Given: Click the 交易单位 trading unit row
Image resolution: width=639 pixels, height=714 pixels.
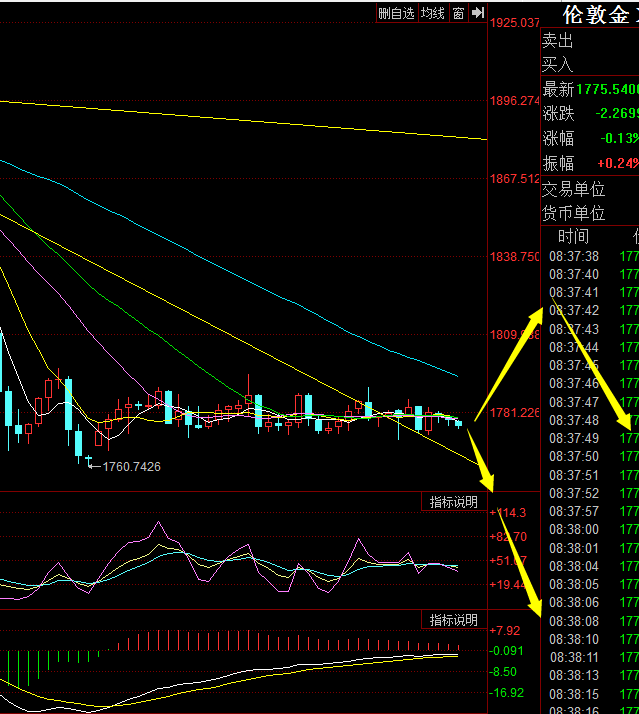Looking at the screenshot, I should tap(574, 188).
